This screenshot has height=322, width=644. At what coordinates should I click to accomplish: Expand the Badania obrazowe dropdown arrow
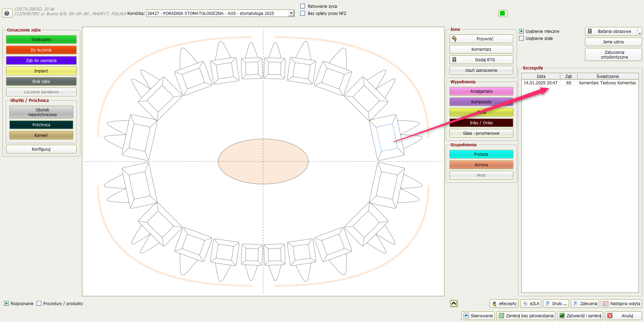pos(639,32)
